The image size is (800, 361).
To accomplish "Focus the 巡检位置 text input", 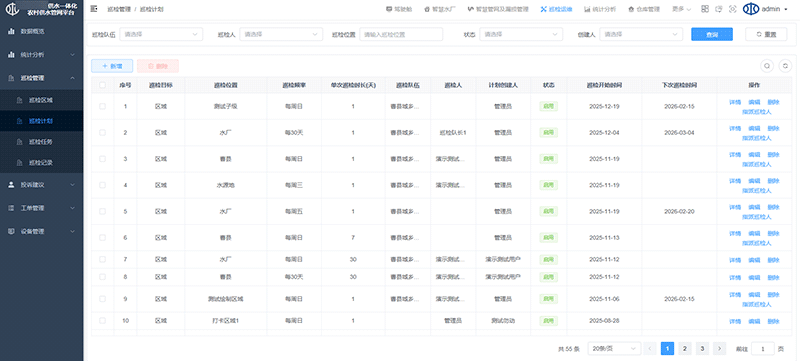I will [401, 34].
